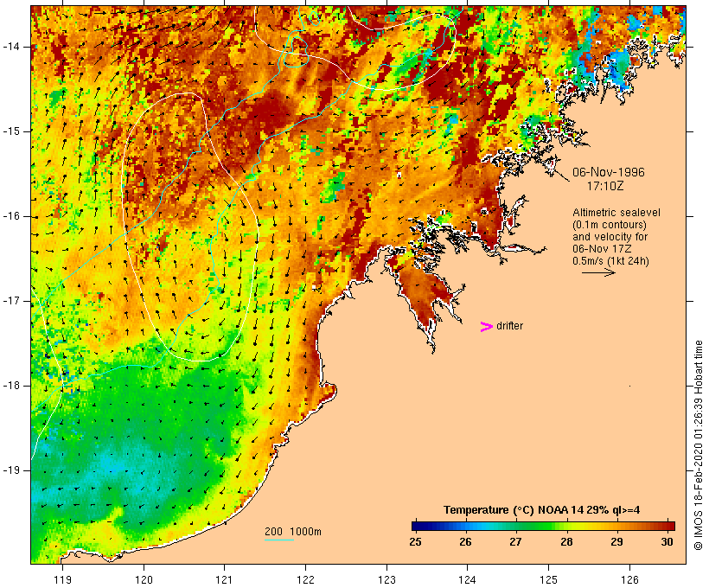Click the cyan 200m depth contour sample line

click(x=279, y=540)
